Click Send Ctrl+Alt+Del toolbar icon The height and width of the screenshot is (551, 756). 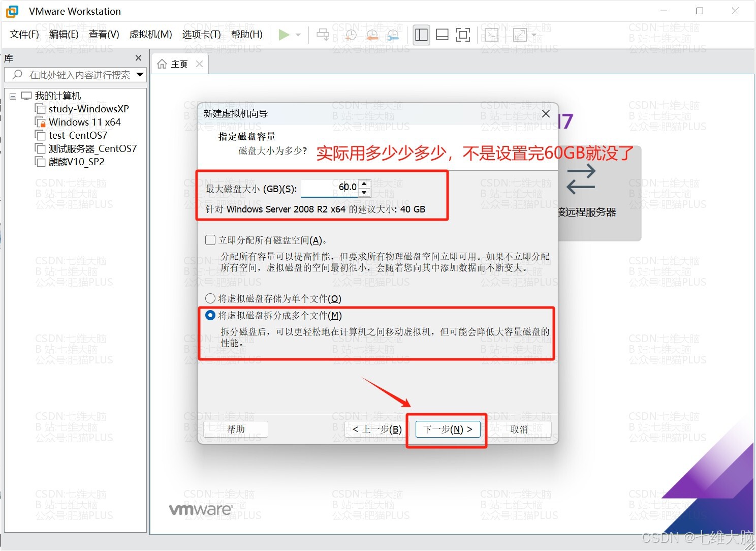click(323, 35)
